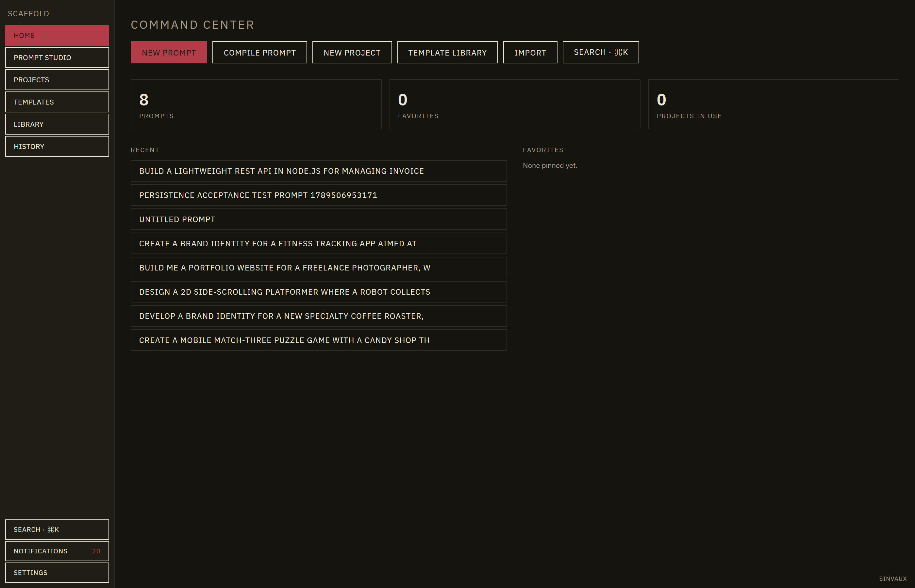Open Persistence Acceptance Test Prompt entry
915x588 pixels.
319,195
